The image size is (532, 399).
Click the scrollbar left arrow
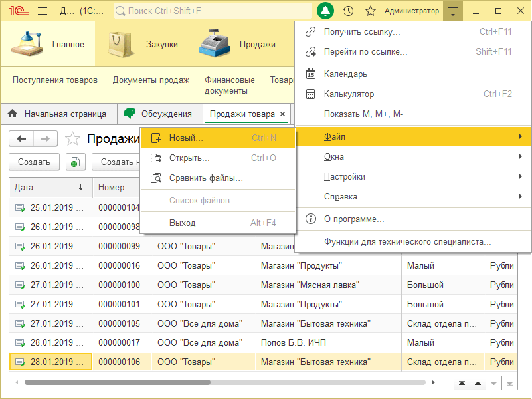coord(17,382)
